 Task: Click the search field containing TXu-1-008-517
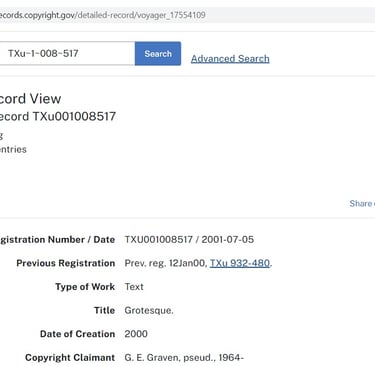67,53
